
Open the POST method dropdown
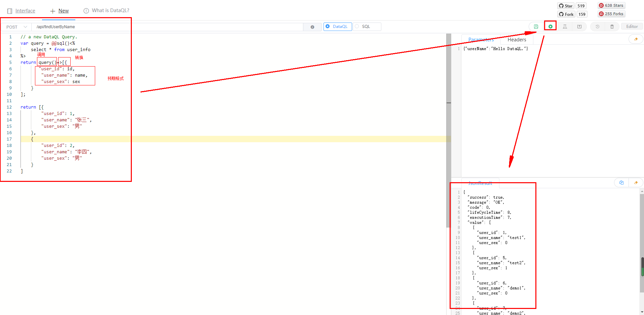click(x=16, y=27)
